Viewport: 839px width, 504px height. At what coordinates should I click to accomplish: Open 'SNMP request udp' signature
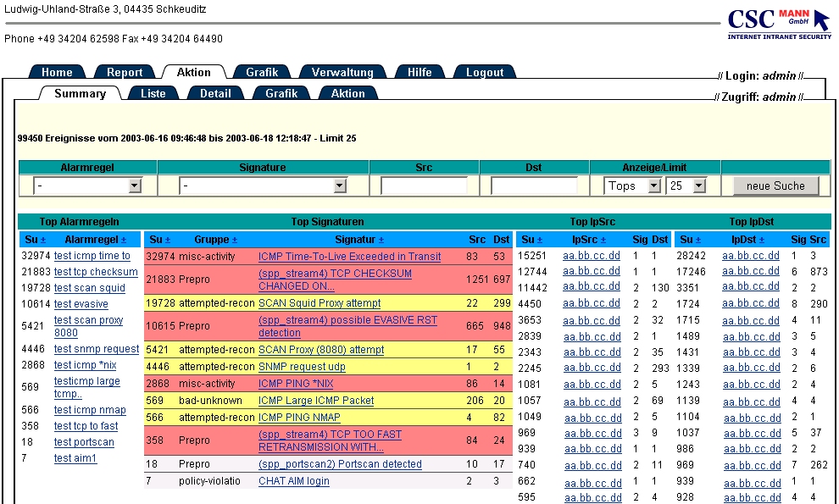302,367
